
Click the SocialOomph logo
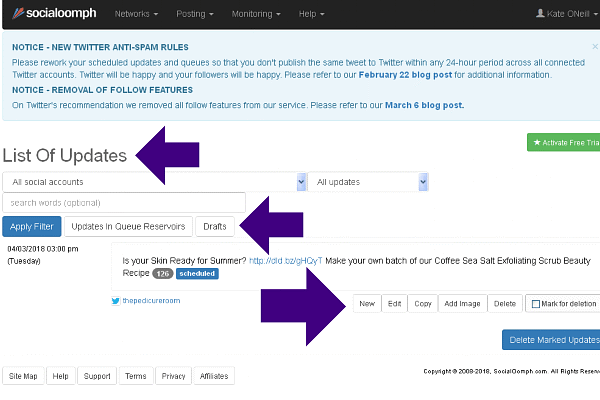tap(50, 15)
